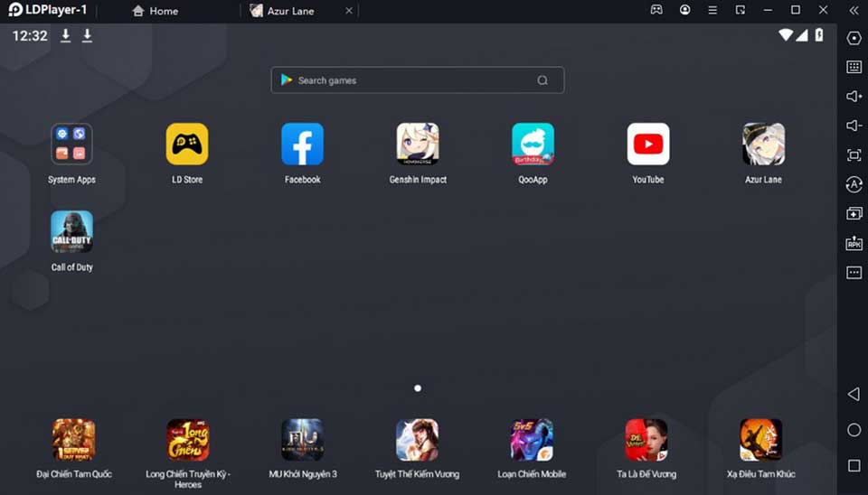
Task: Tap the Android home circle button
Action: (854, 430)
